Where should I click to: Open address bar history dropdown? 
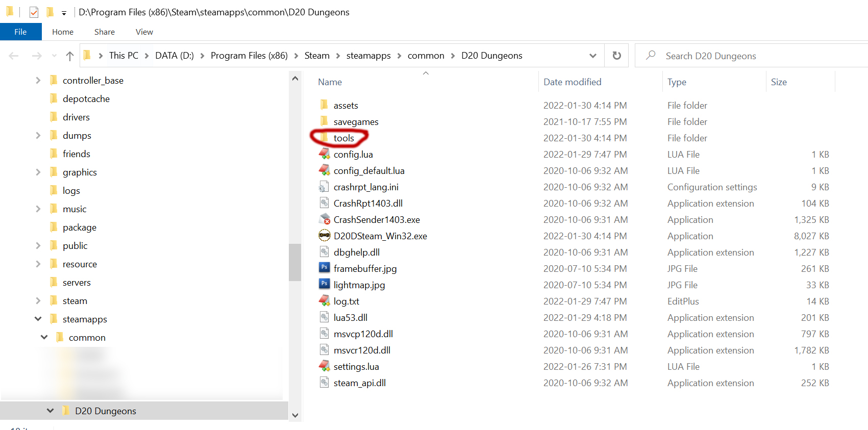point(593,56)
